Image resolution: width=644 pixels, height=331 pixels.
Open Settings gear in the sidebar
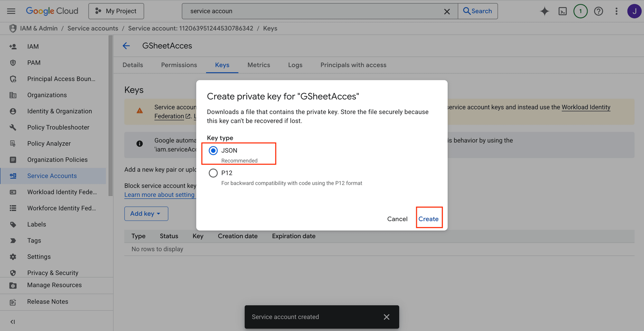pos(53,257)
